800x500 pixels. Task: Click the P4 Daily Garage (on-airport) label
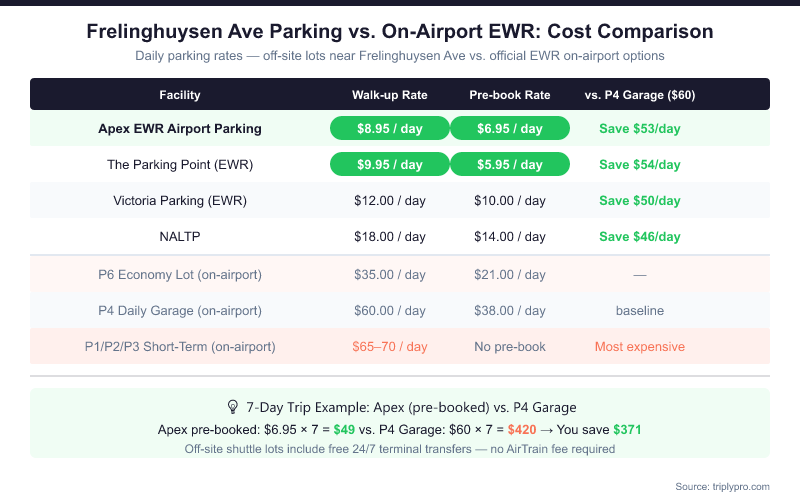click(x=180, y=310)
